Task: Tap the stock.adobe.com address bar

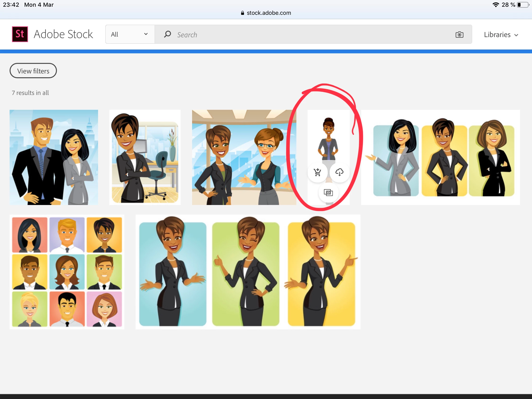Action: (x=269, y=13)
